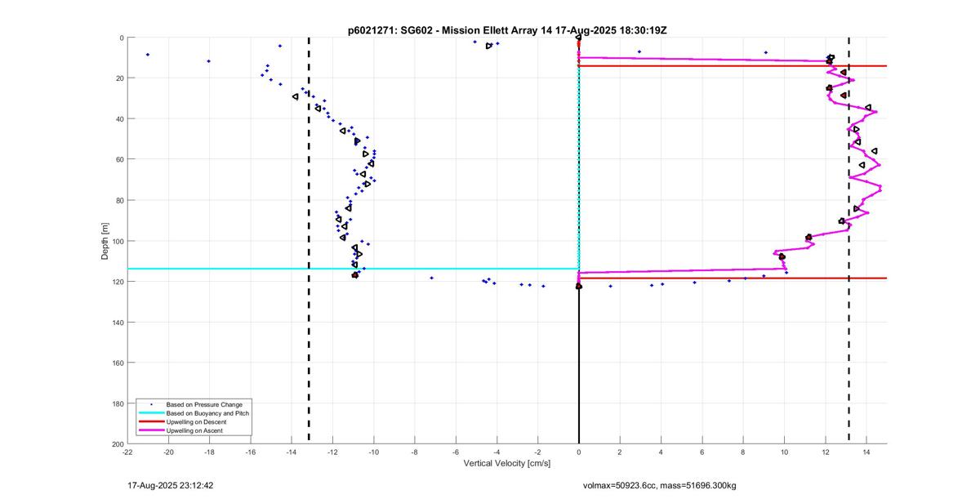Click the cyan line sample in the legend
The image size is (980, 499).
pos(151,413)
